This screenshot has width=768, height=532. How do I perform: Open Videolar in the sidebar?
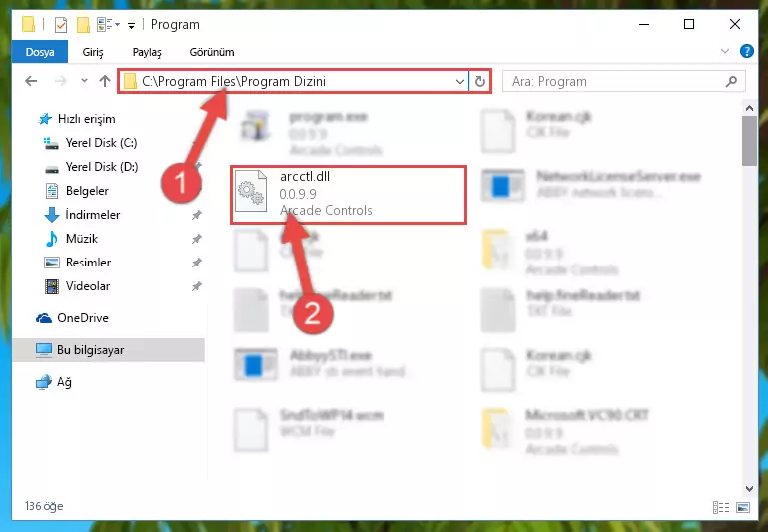pyautogui.click(x=88, y=286)
